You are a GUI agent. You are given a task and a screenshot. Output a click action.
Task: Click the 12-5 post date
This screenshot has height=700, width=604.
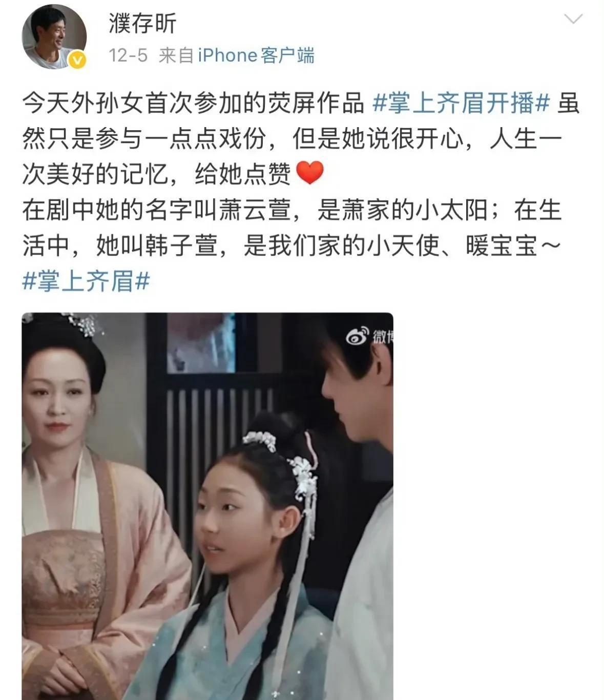coord(128,55)
